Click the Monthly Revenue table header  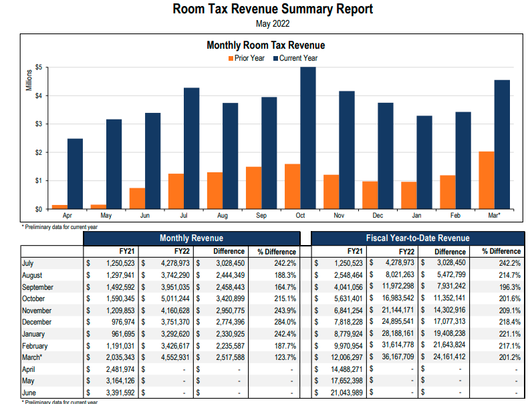click(x=191, y=238)
